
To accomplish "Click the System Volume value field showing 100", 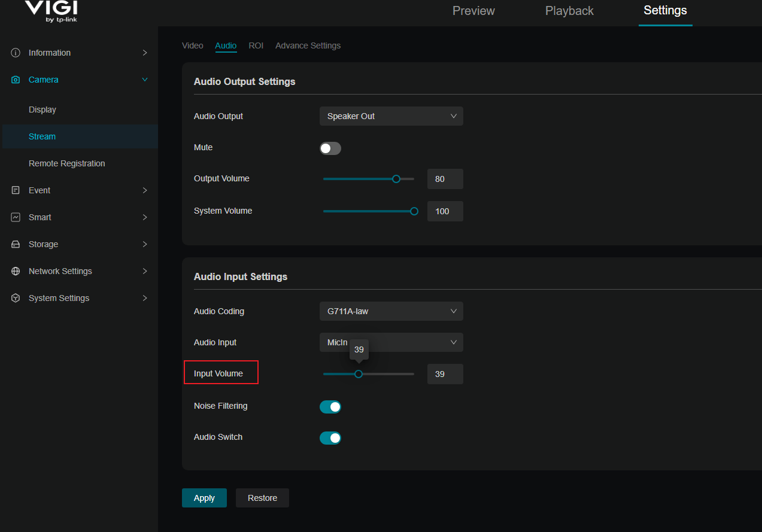I will pyautogui.click(x=445, y=211).
